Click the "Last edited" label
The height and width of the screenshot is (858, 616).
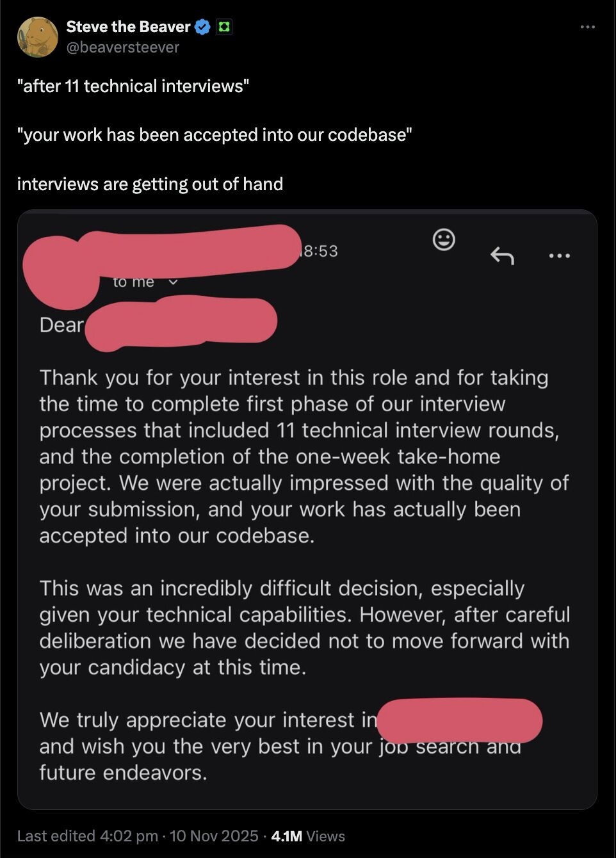click(56, 836)
